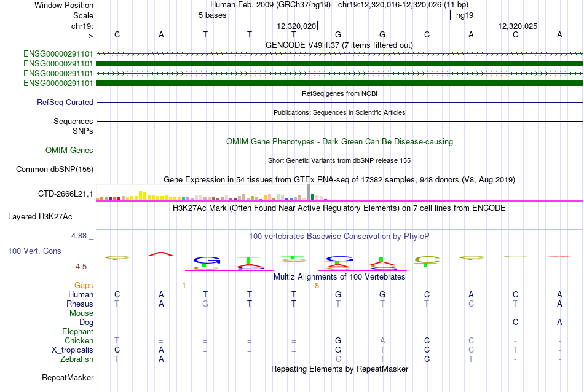Open "100 vertebrates Basewise Conservation by PhyloP" title
The height and width of the screenshot is (392, 584).
pos(339,237)
